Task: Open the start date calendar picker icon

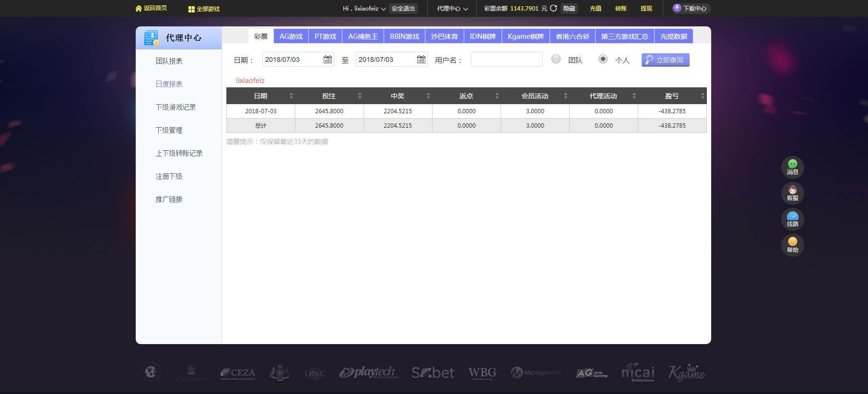Action: click(x=328, y=60)
